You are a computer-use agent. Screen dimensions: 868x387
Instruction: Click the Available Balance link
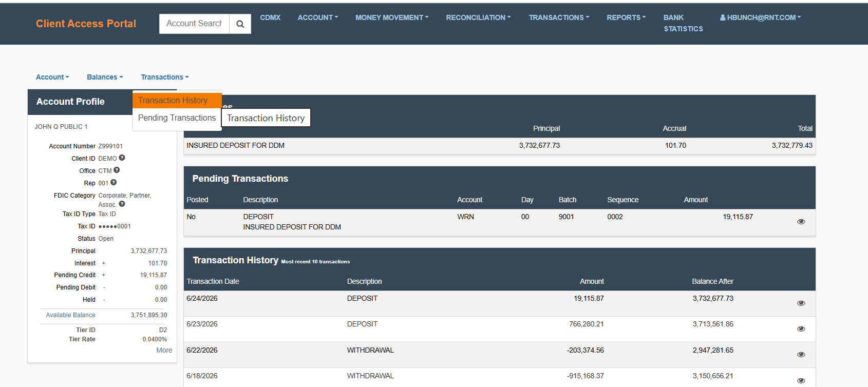(70, 315)
